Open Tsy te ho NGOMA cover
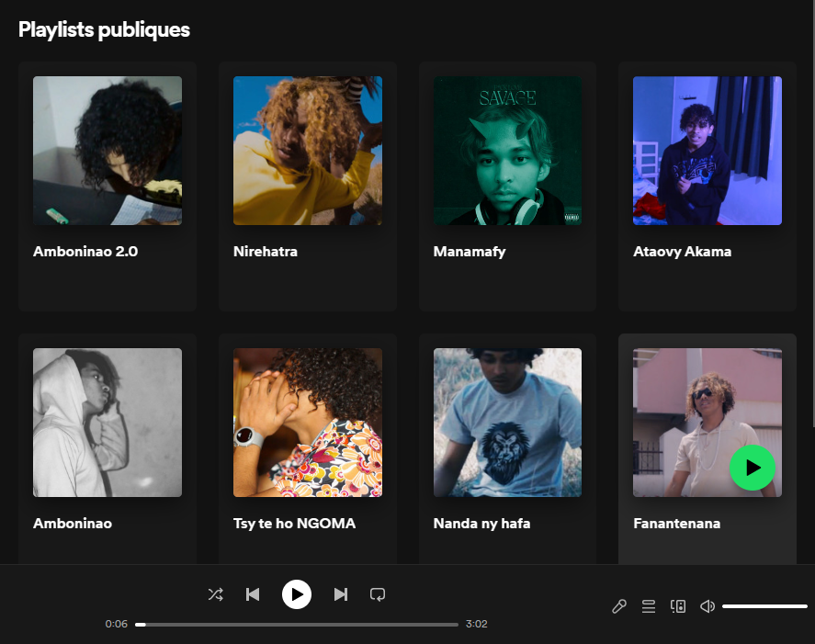Viewport: 815px width, 644px height. 308,423
